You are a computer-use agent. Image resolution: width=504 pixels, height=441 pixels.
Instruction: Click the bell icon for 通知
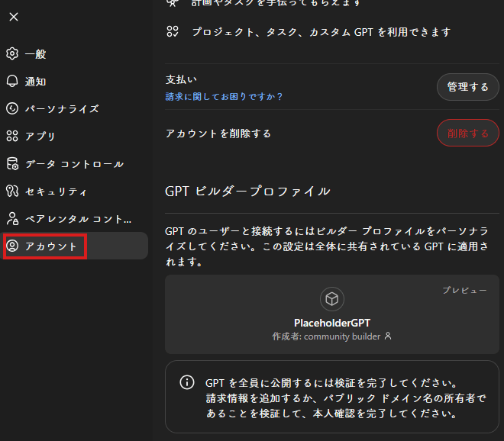12,82
